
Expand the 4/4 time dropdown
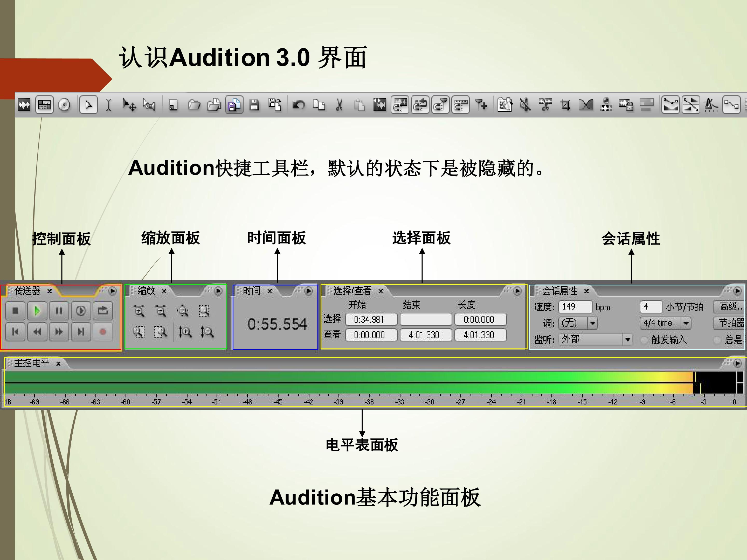pos(665,323)
